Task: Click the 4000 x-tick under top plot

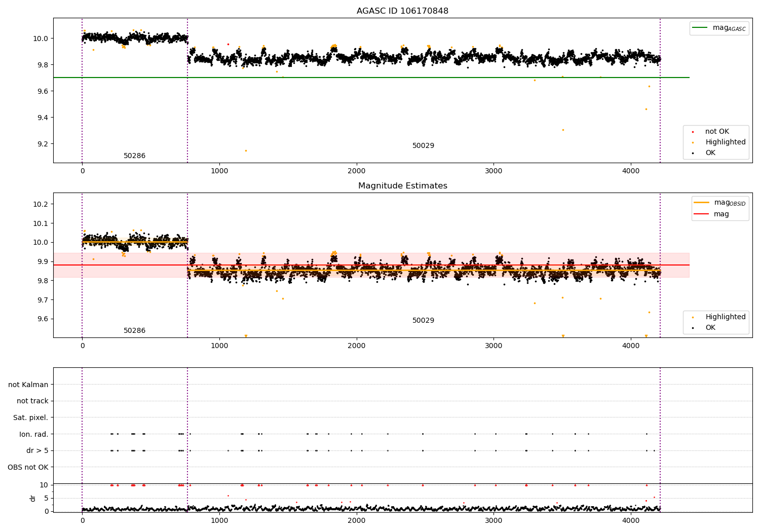Action: 631,171
